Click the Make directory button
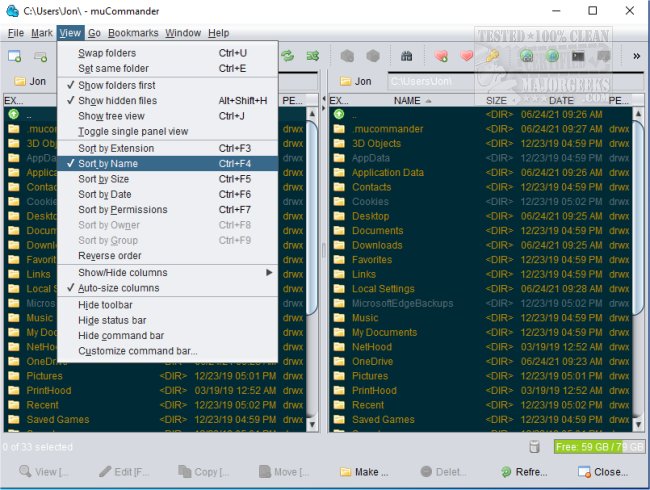650x490 pixels. click(363, 472)
